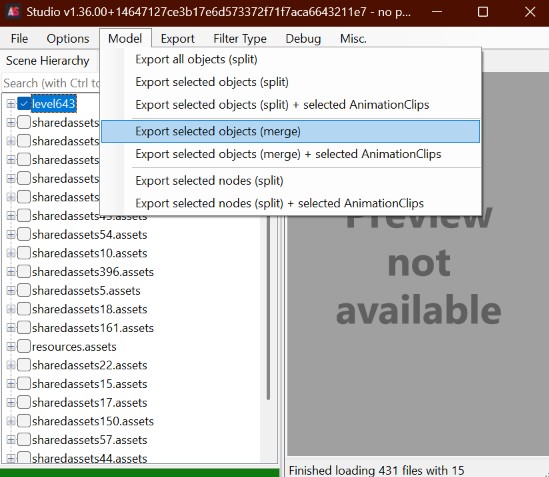Screen dimensions: 549x477
Task: Click the 'Finished loading 431 files' status text
Action: (x=376, y=470)
